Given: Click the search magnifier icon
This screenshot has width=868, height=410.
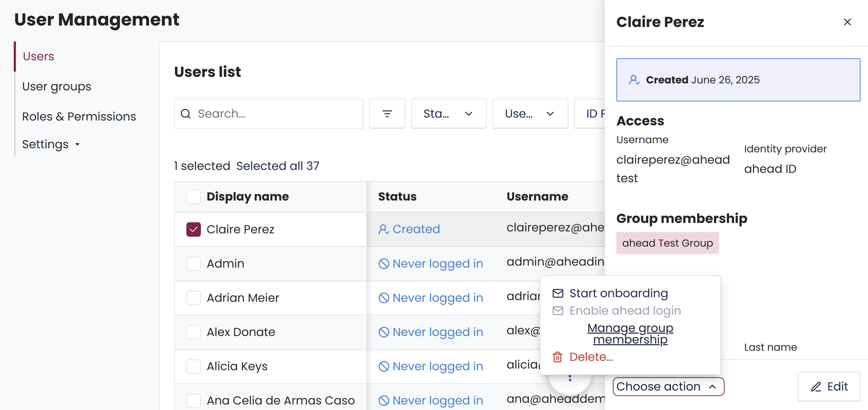Looking at the screenshot, I should [x=186, y=114].
